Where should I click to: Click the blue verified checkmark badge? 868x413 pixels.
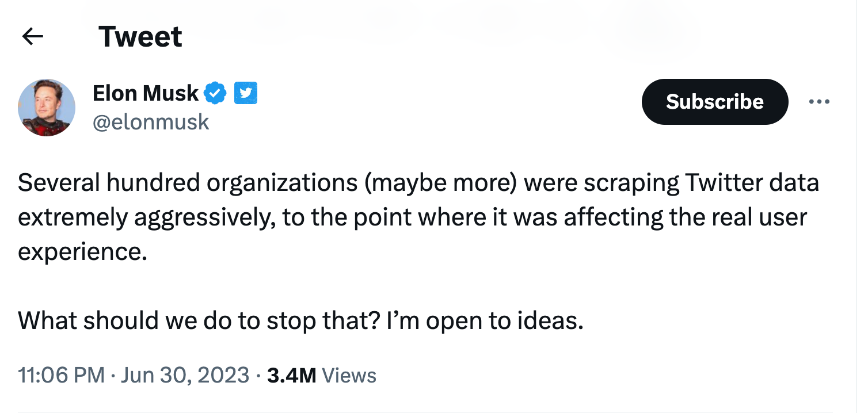[216, 93]
